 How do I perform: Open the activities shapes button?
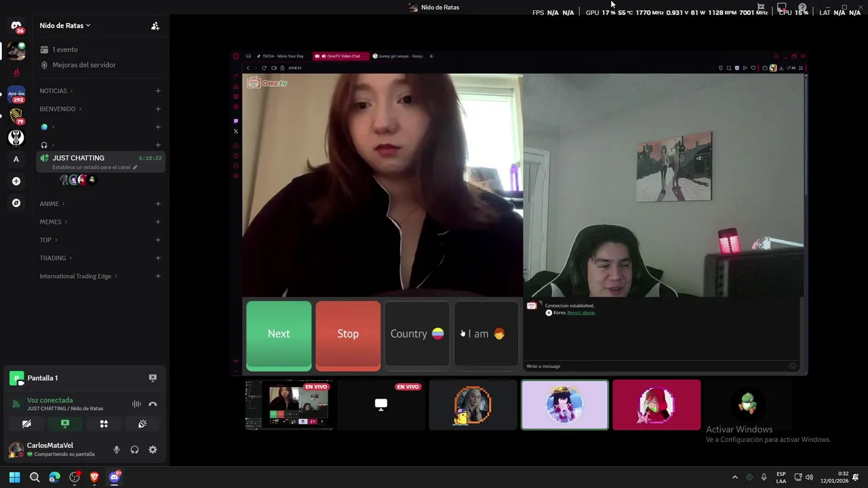point(104,424)
